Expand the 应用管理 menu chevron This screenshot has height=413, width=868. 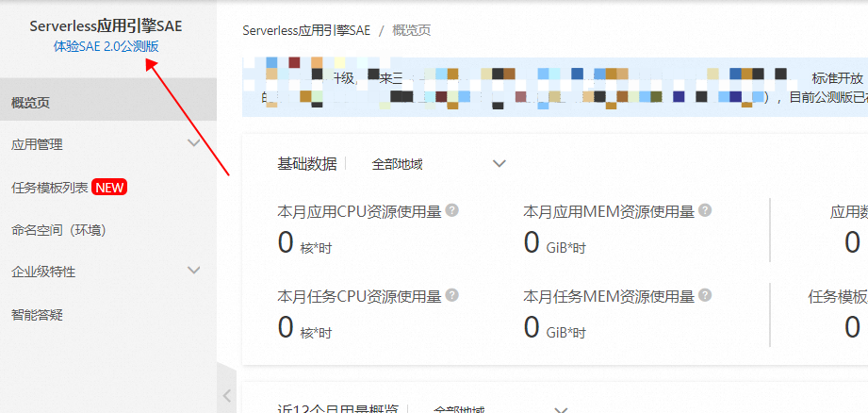pos(194,143)
